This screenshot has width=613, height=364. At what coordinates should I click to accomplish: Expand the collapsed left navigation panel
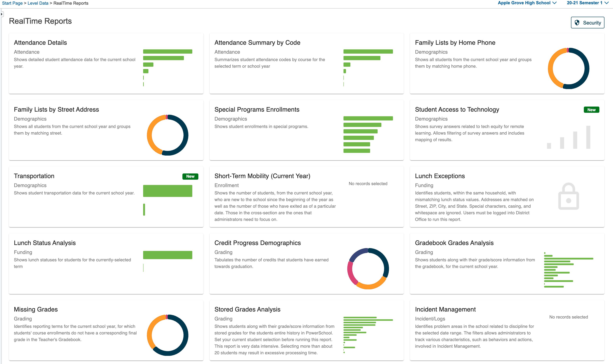tap(2, 14)
